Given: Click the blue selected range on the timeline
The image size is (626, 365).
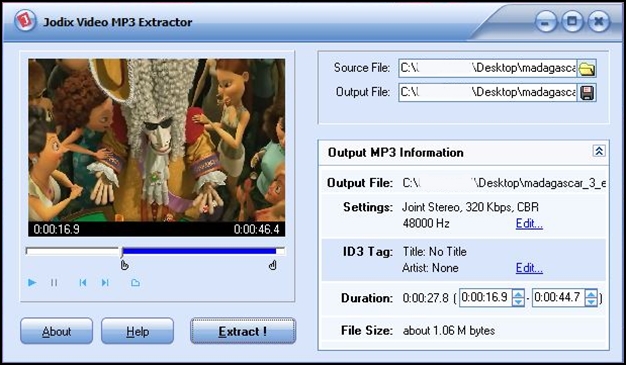Looking at the screenshot, I should (199, 251).
